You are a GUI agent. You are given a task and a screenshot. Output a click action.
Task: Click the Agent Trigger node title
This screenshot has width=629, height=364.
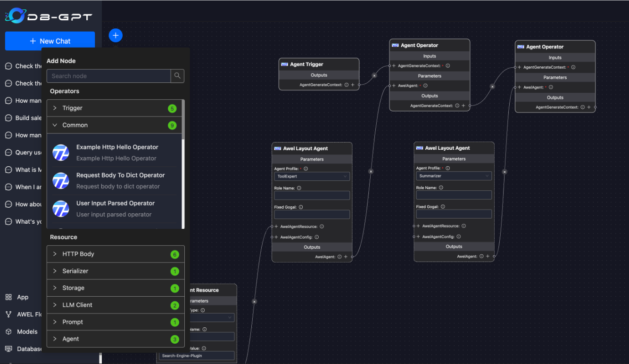pyautogui.click(x=306, y=65)
